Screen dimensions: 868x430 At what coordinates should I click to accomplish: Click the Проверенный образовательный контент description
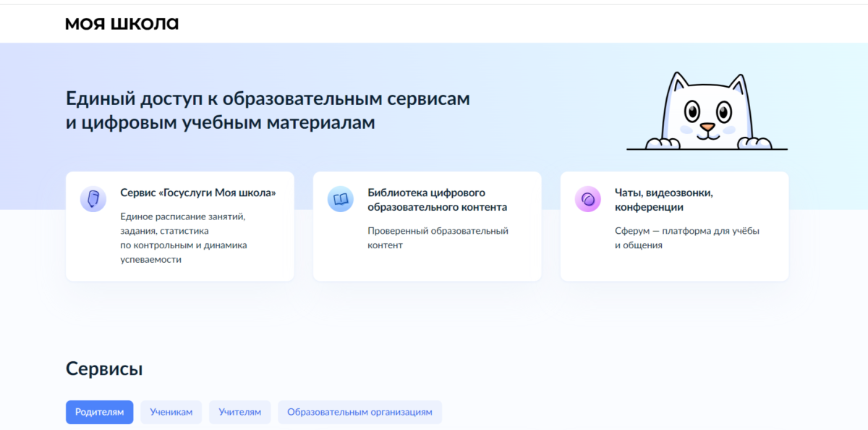(437, 237)
